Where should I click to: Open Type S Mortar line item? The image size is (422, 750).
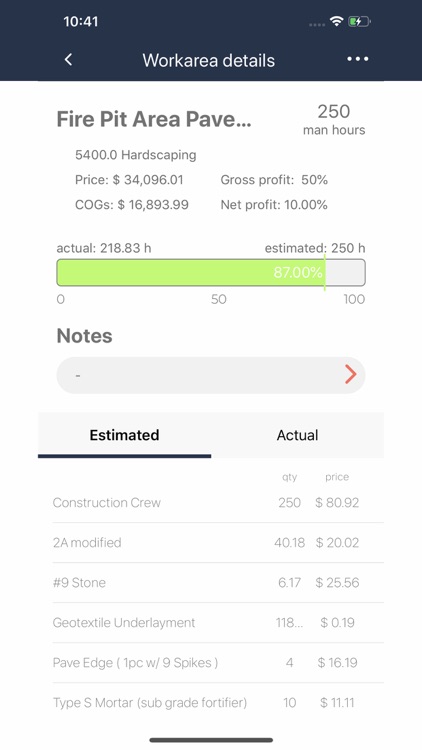[x=211, y=703]
